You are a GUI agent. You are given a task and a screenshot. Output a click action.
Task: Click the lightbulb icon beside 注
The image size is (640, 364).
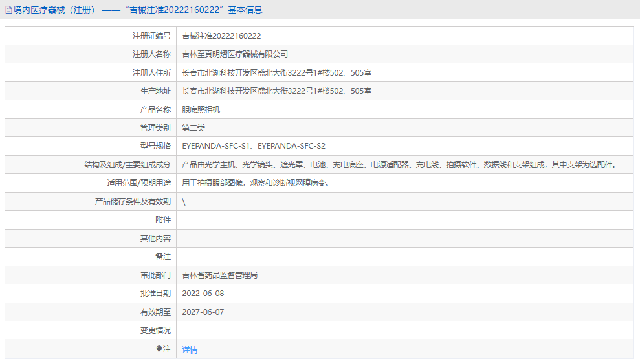[x=159, y=349]
